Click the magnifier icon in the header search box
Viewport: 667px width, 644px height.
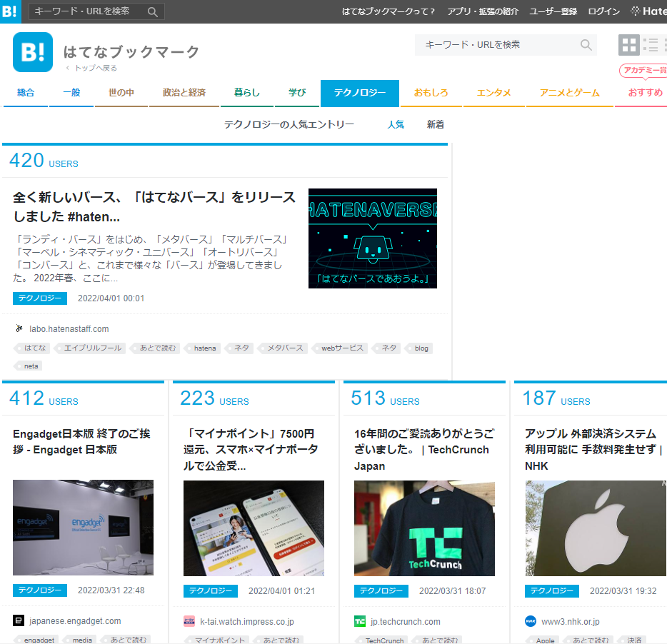coord(586,45)
